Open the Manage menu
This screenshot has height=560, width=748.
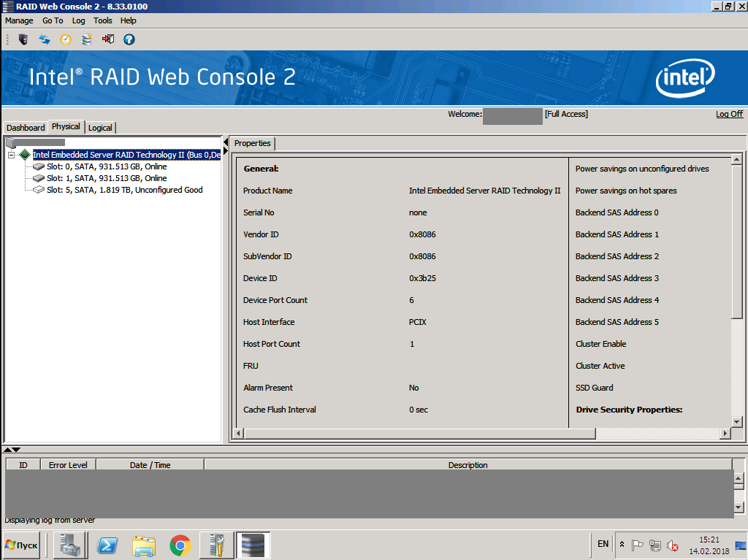(x=19, y=20)
